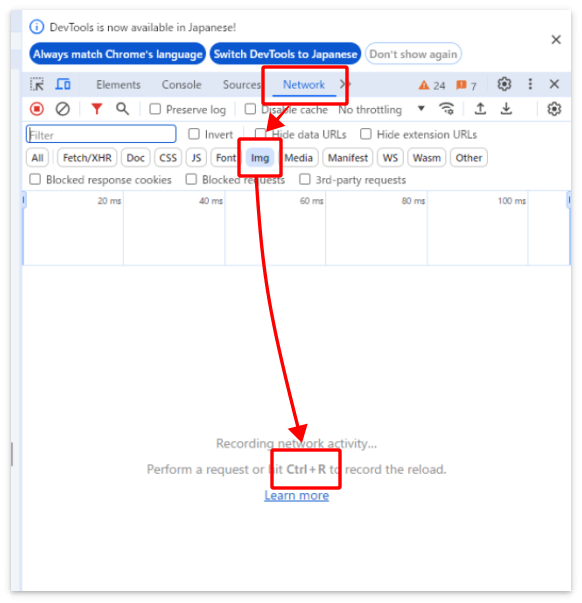Screen dimensions: 582x603
Task: Stop recording network log
Action: (37, 109)
